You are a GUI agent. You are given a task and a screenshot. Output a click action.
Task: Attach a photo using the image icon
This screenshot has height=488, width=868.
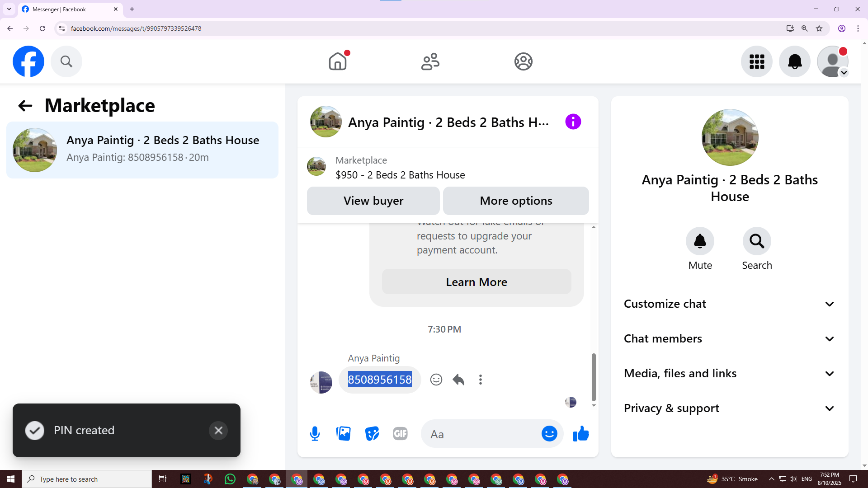tap(344, 434)
